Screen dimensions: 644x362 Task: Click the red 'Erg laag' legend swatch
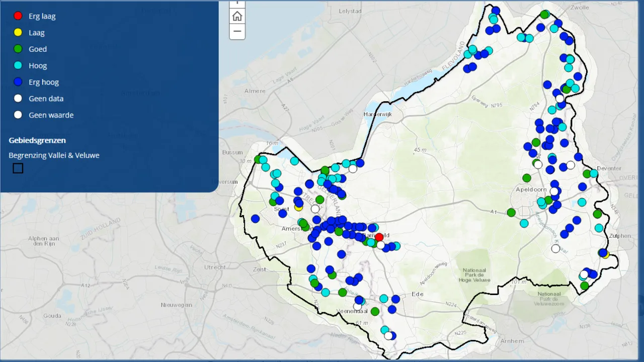[18, 16]
